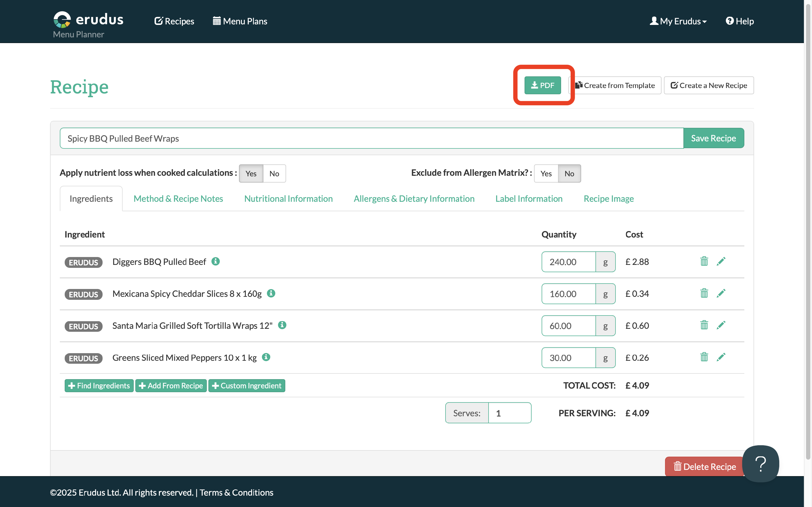The image size is (812, 507).
Task: Open Menu Plans in the top navigation
Action: (240, 21)
